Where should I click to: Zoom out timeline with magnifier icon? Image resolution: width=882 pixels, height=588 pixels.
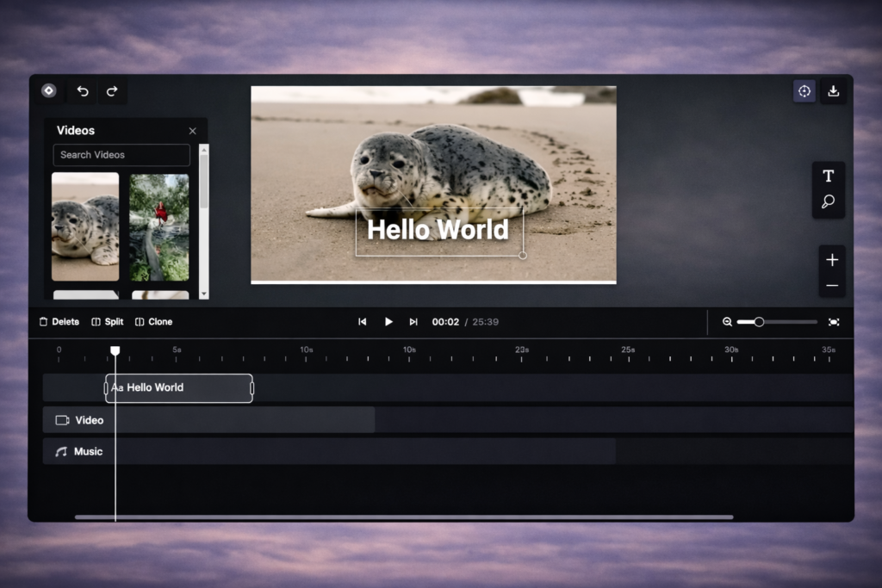tap(727, 322)
